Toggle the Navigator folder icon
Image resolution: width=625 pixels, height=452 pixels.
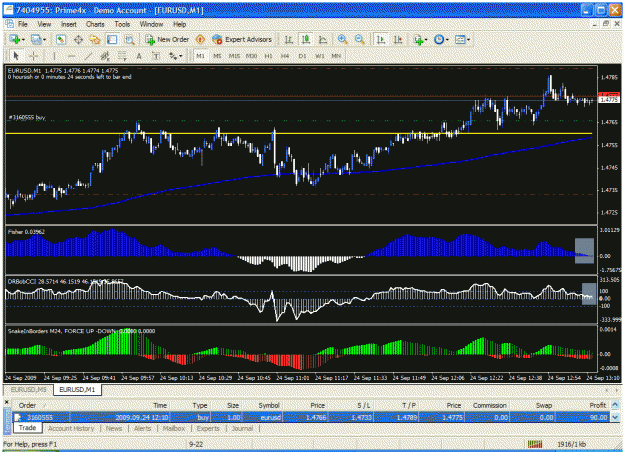tap(95, 39)
